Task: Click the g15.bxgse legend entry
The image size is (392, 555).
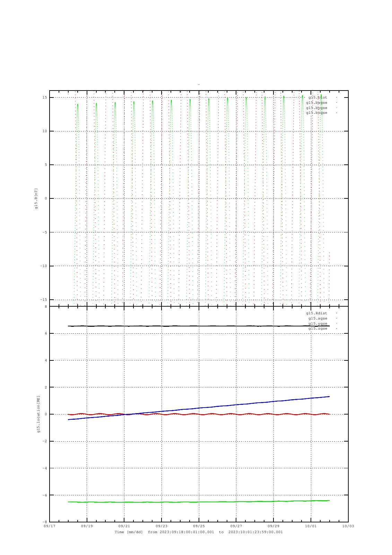Action: (x=316, y=103)
